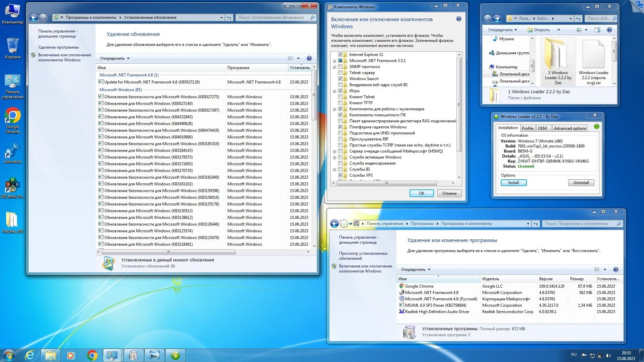
Task: Toggle Windows Search component checkbox
Action: pyautogui.click(x=340, y=79)
